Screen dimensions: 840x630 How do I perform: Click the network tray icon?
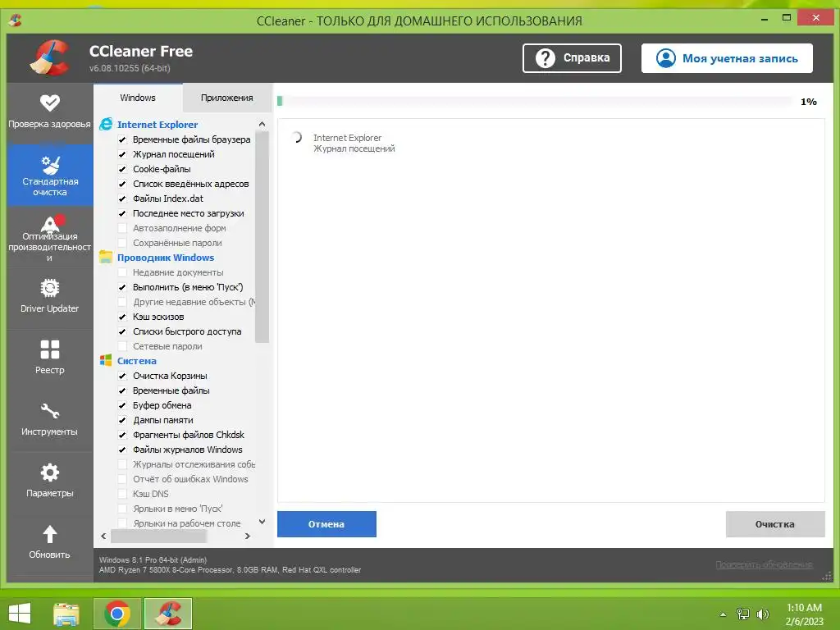743,614
